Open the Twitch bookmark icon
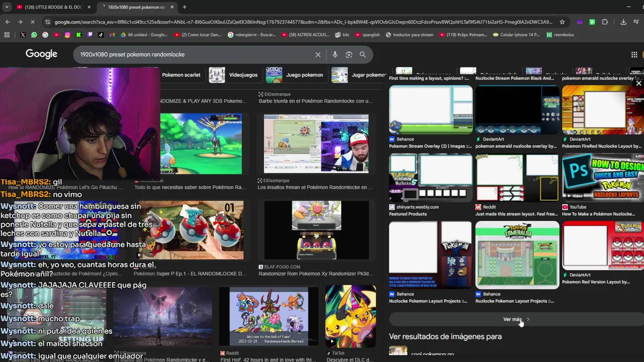Viewport: 644px width, 362px height. pos(90,35)
